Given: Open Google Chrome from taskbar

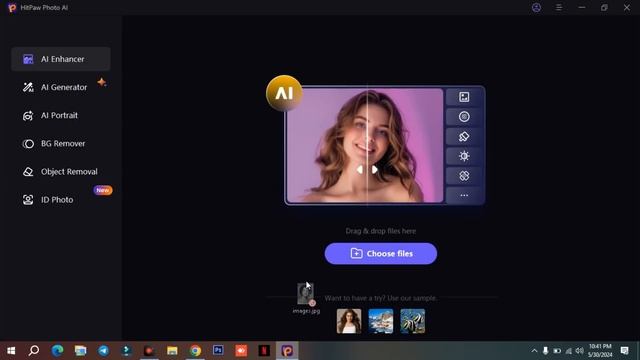Looking at the screenshot, I should point(195,351).
